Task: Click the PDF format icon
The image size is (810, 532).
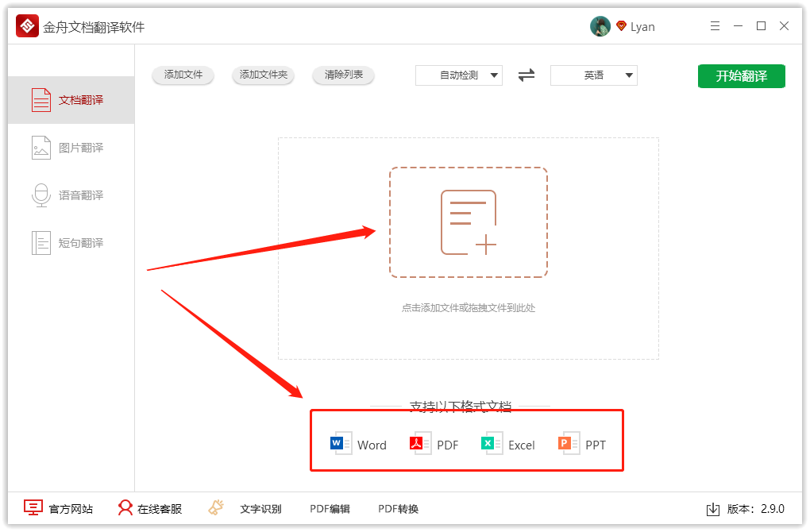Action: coord(421,443)
